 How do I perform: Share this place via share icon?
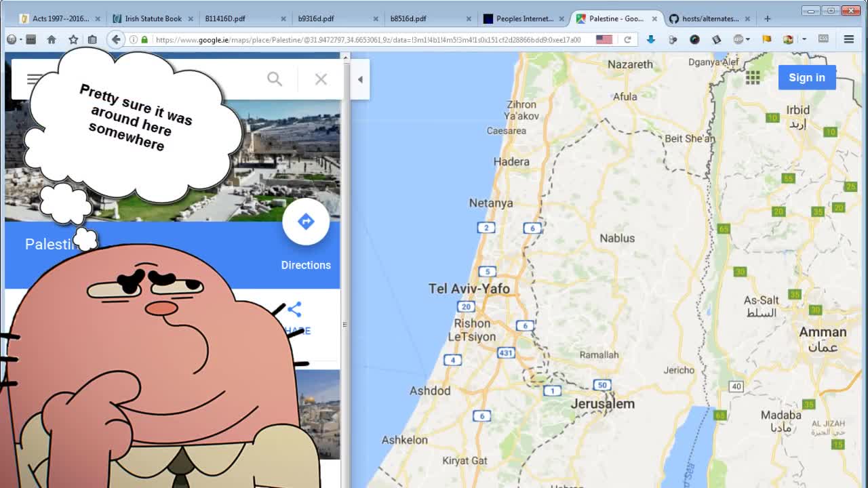294,310
